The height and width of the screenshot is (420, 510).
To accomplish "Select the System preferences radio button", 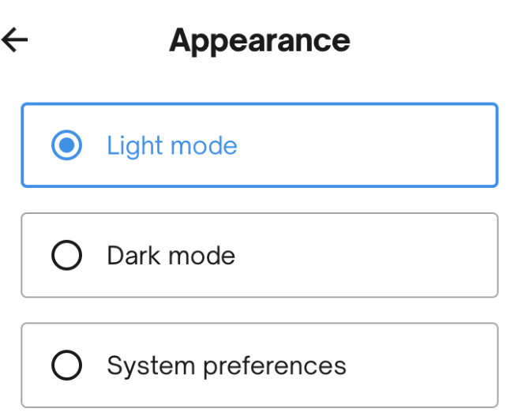I will (66, 366).
